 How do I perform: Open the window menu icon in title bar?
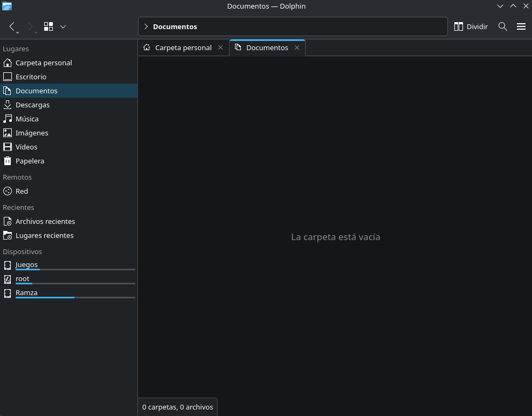tap(6, 6)
